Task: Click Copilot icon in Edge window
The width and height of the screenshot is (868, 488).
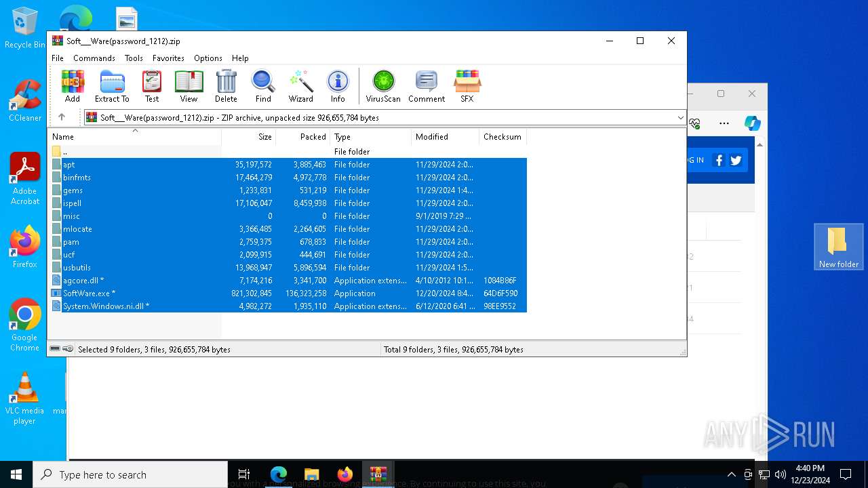Action: coord(752,123)
